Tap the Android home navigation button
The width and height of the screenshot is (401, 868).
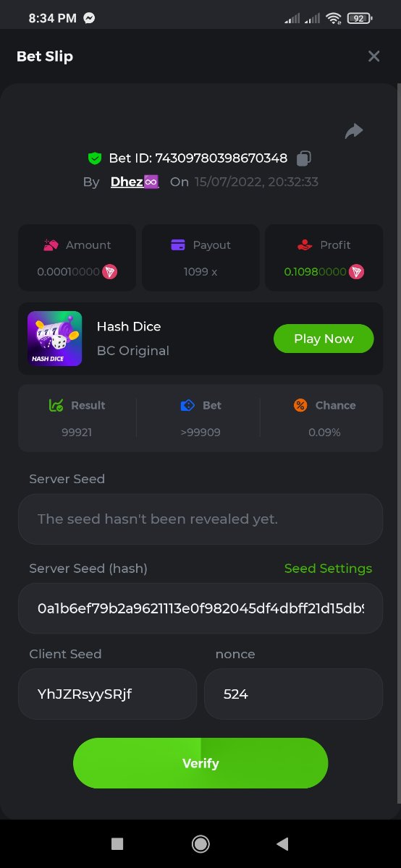pos(200,843)
